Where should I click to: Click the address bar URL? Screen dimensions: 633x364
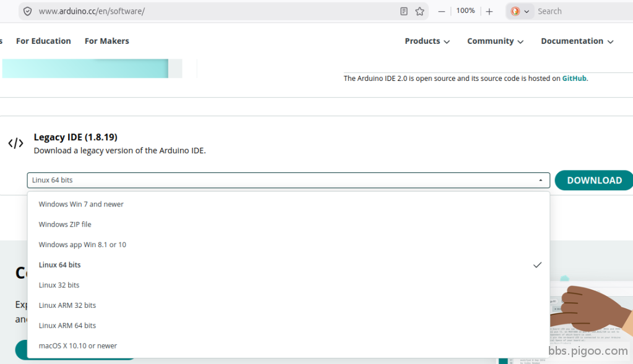(92, 11)
